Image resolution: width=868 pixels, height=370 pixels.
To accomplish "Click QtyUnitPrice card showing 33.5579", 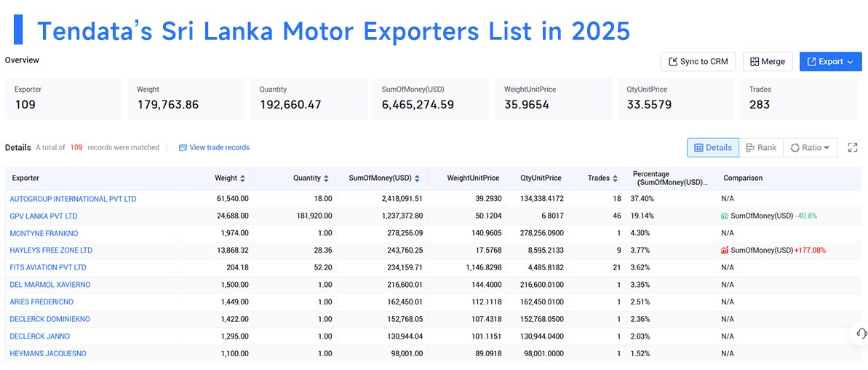I will 676,98.
